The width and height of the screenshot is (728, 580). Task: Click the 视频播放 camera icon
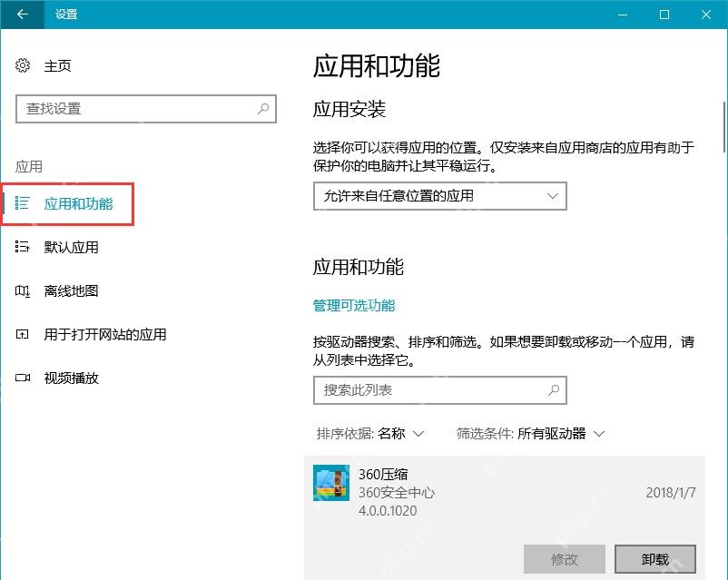[23, 378]
